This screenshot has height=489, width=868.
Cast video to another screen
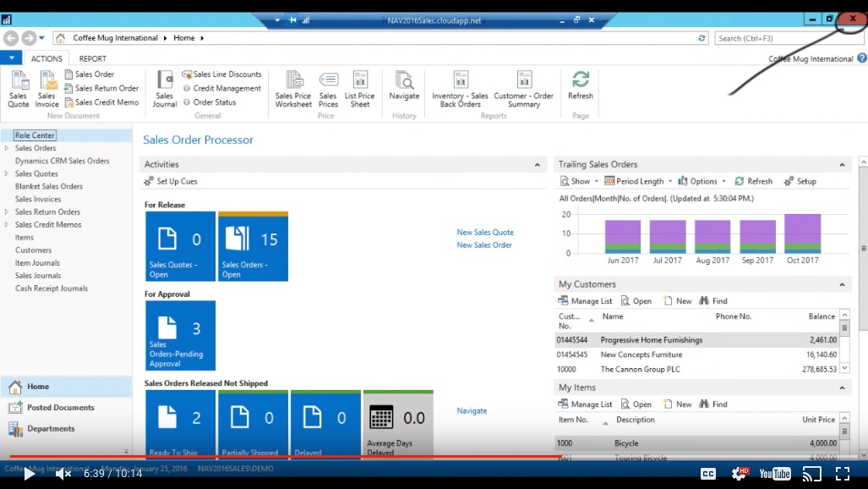(x=812, y=474)
